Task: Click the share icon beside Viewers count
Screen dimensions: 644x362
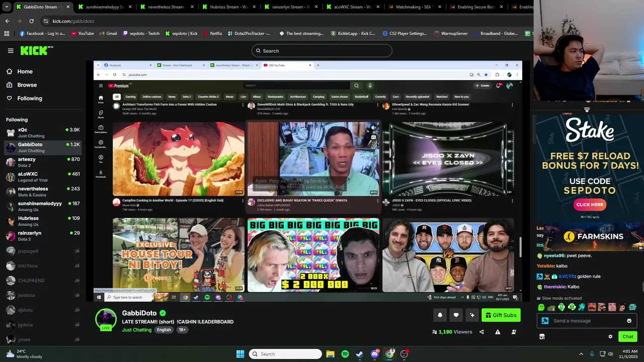Action: click(481, 332)
